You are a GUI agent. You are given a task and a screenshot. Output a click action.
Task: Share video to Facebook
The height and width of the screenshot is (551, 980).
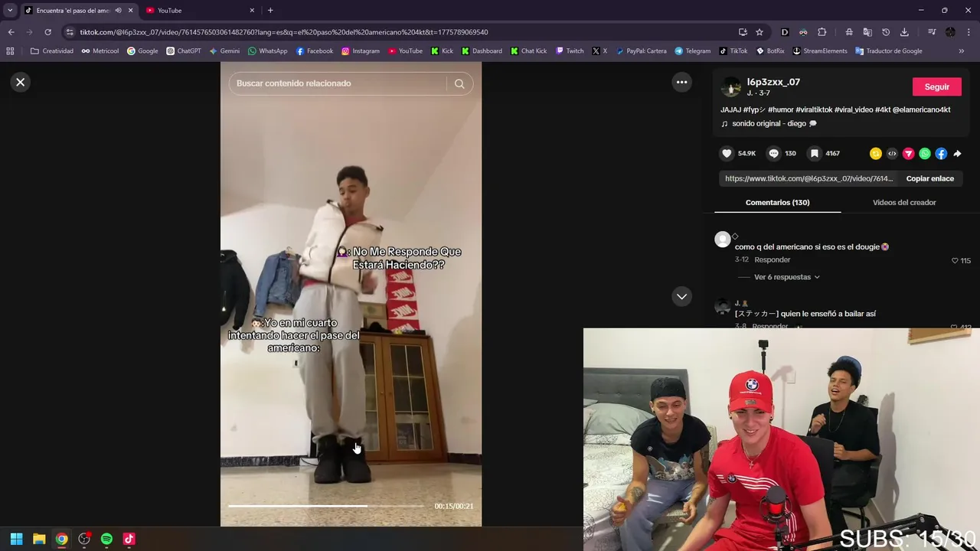point(941,154)
